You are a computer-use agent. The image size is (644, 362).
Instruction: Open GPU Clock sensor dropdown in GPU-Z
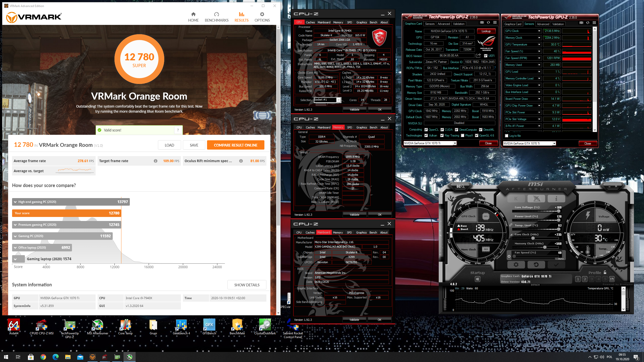[x=539, y=31]
